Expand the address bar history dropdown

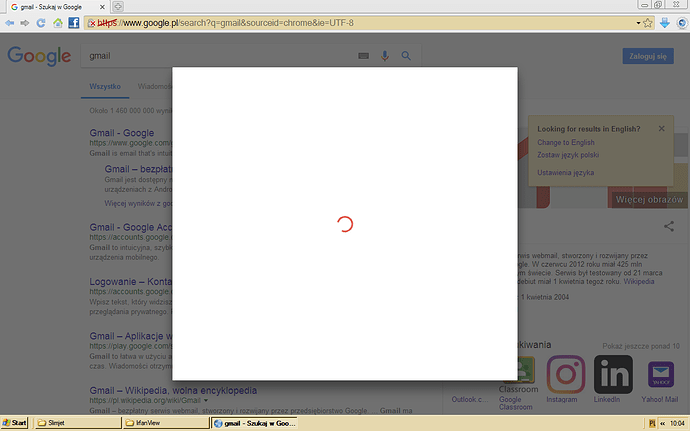pos(638,23)
